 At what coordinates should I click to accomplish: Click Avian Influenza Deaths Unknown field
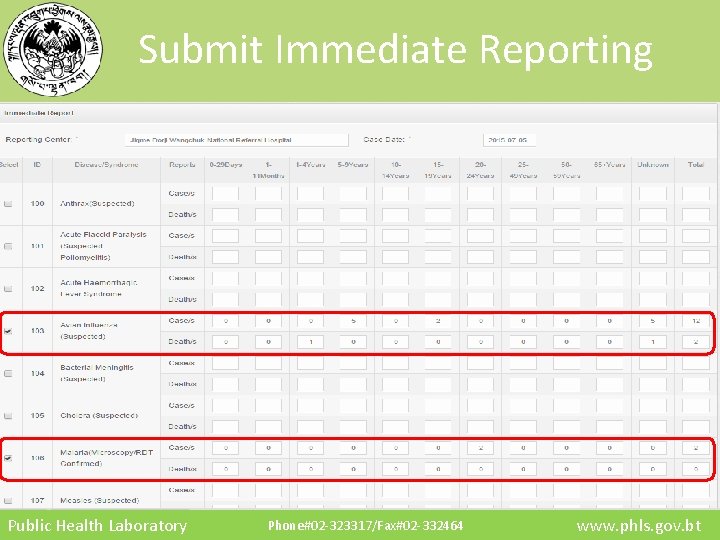[652, 342]
